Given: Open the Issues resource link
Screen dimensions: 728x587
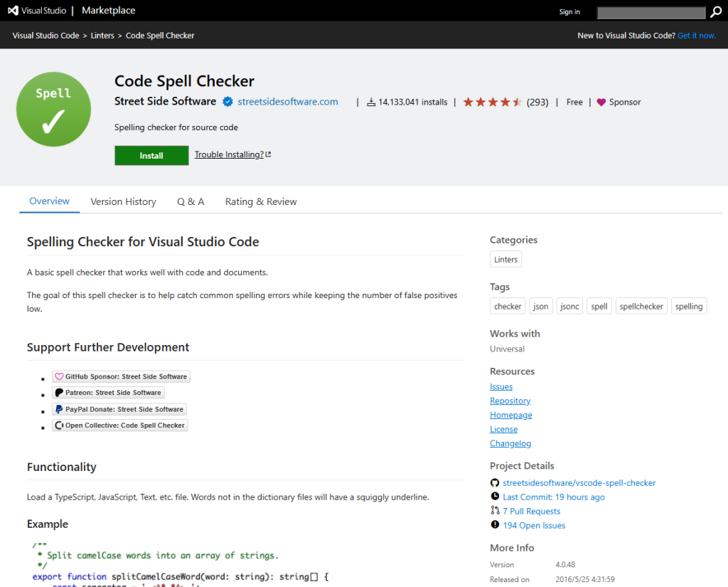Looking at the screenshot, I should pos(501,386).
